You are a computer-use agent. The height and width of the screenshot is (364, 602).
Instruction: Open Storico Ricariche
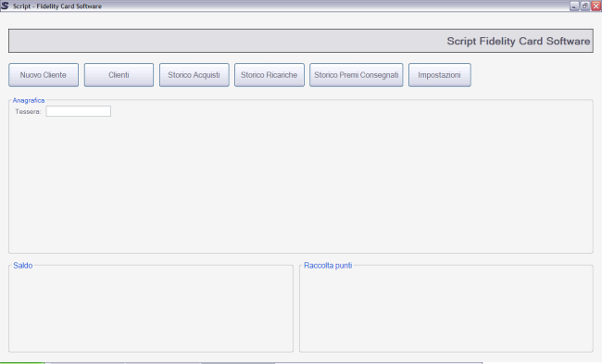(x=270, y=75)
